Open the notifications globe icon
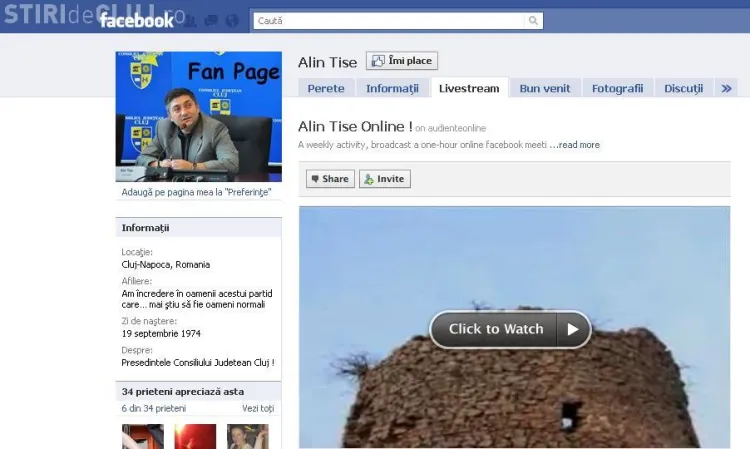 point(232,20)
